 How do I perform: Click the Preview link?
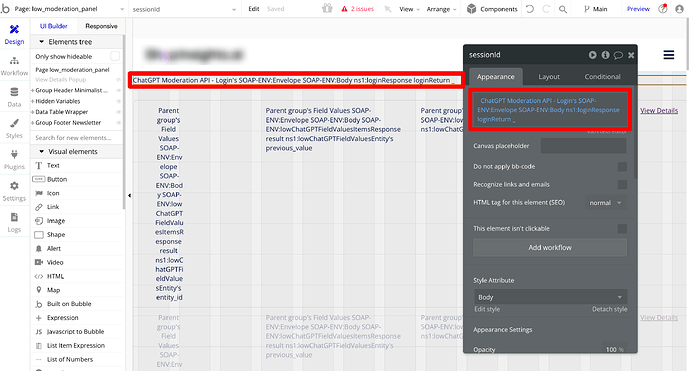[638, 9]
